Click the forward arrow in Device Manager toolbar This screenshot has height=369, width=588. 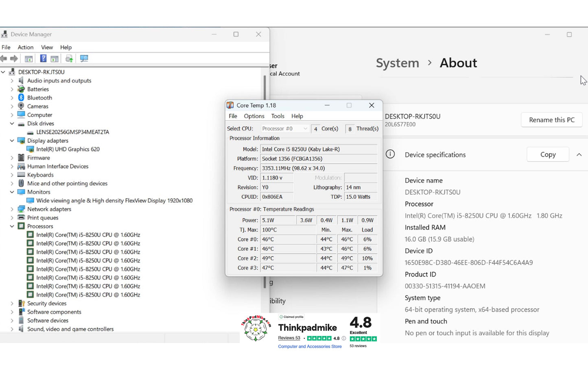(x=14, y=59)
